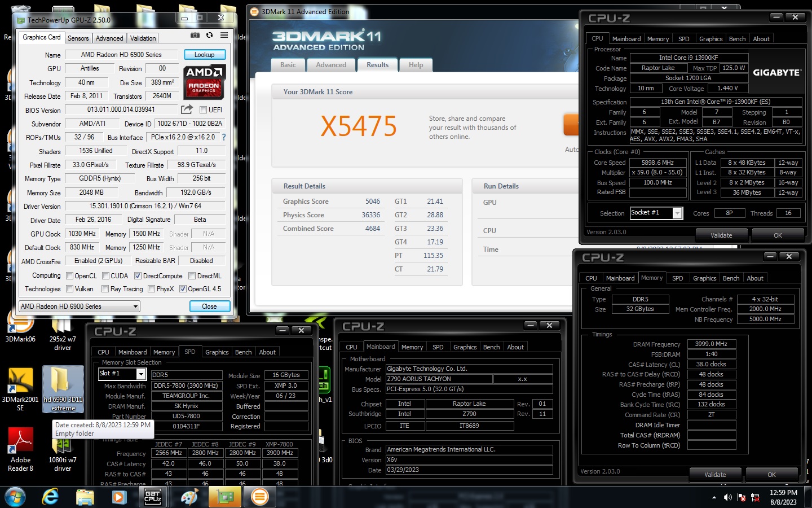This screenshot has height=508, width=812.
Task: Switch to the Advanced tab in GPU-Z
Action: (109, 38)
